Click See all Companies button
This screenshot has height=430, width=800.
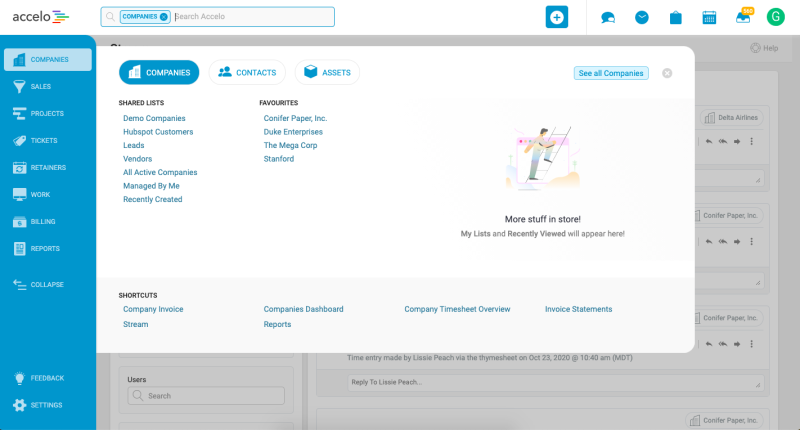point(611,73)
